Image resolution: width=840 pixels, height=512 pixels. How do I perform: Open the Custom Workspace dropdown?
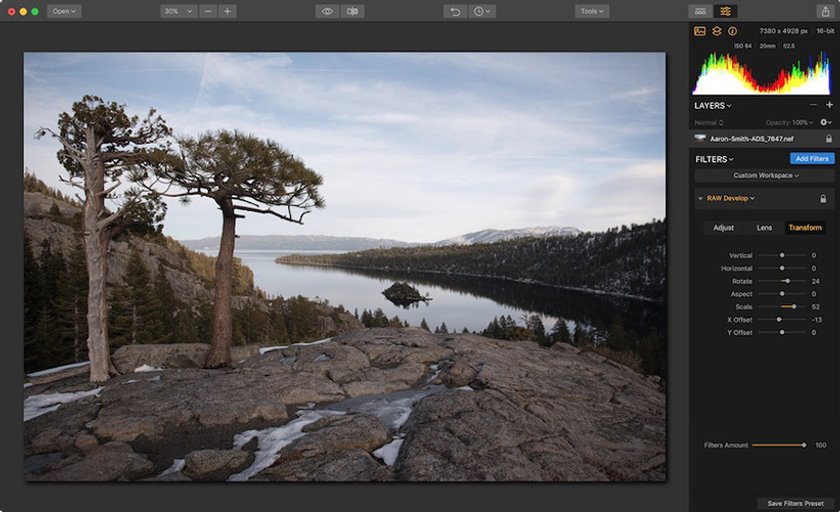pyautogui.click(x=765, y=175)
